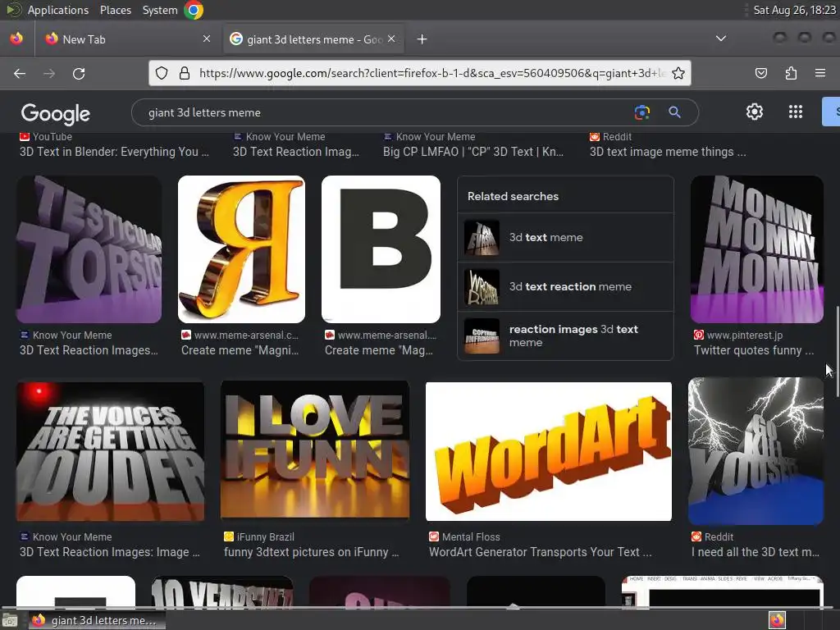Viewport: 840px width, 630px height.
Task: Click the Google logo
Action: [x=56, y=113]
